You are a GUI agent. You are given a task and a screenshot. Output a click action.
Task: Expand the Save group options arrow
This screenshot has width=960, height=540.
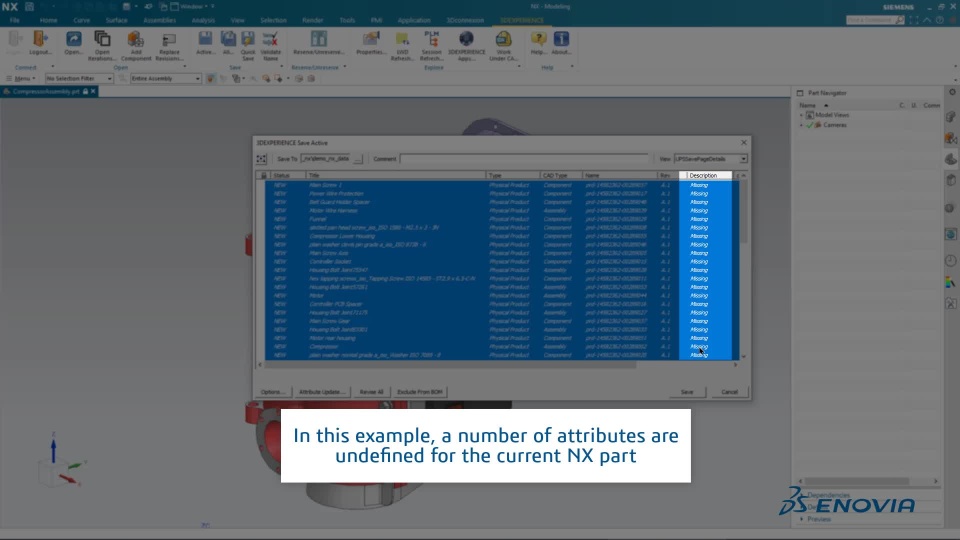coord(282,67)
